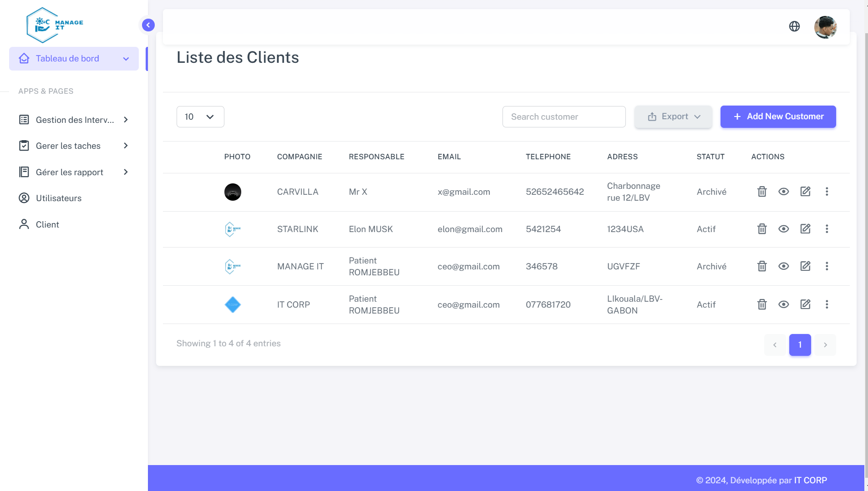
Task: Open the user profile avatar
Action: point(825,27)
